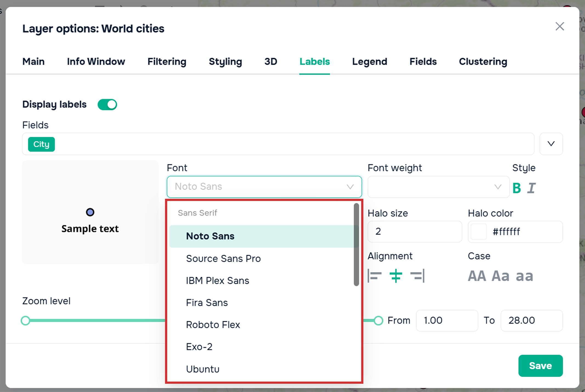Set left alignment for labels

[x=375, y=276]
